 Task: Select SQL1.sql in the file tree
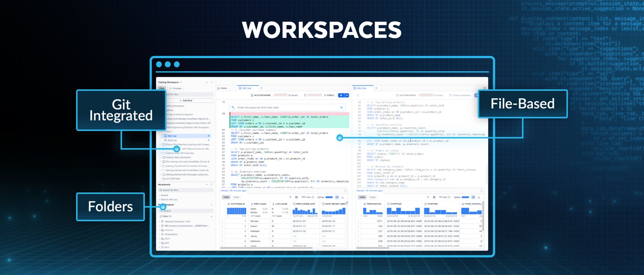186,136
